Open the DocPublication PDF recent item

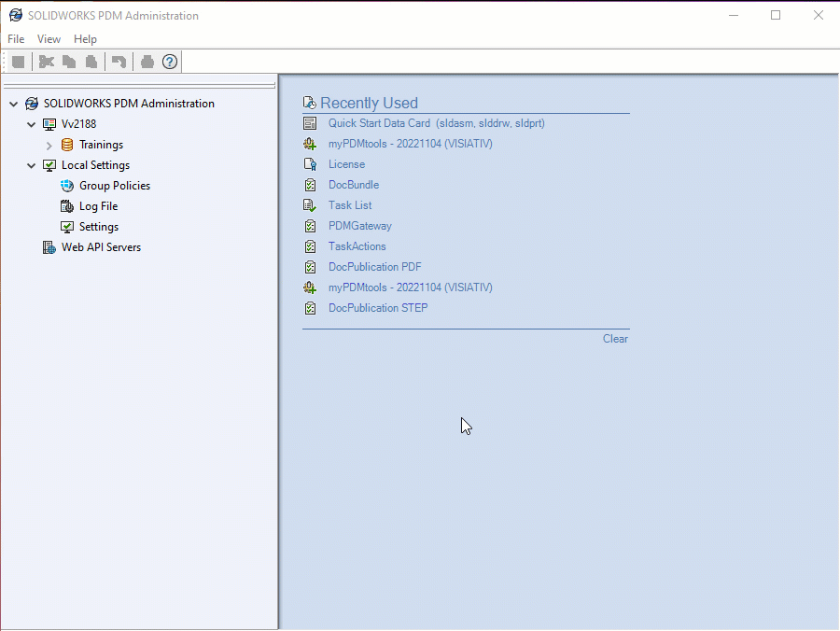(x=374, y=267)
